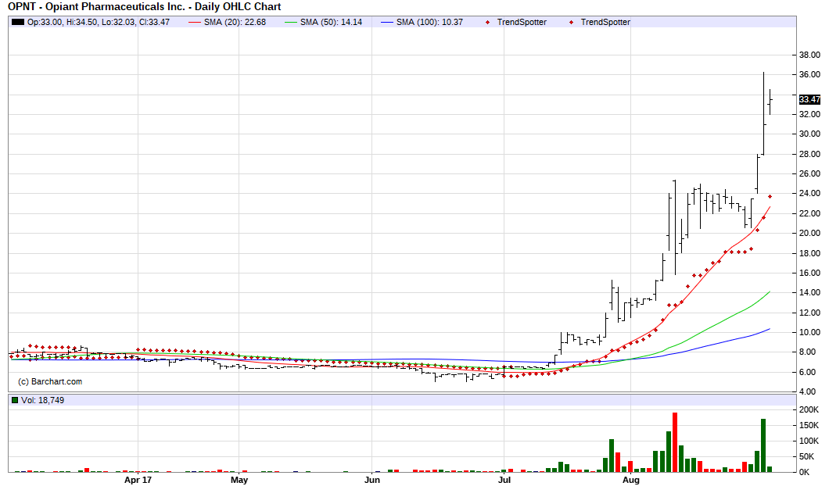
Task: Click the last TrendSpotter label in the legend
Action: tap(605, 22)
